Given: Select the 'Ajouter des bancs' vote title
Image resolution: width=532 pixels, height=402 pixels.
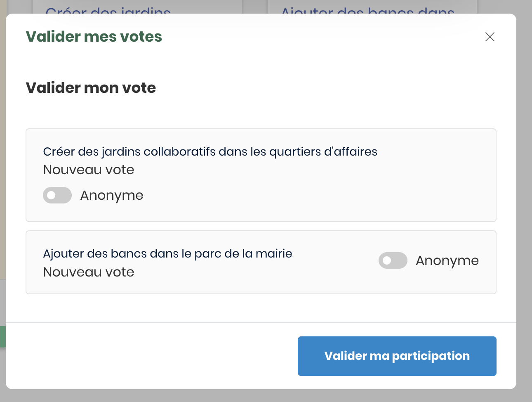Looking at the screenshot, I should pos(167,253).
